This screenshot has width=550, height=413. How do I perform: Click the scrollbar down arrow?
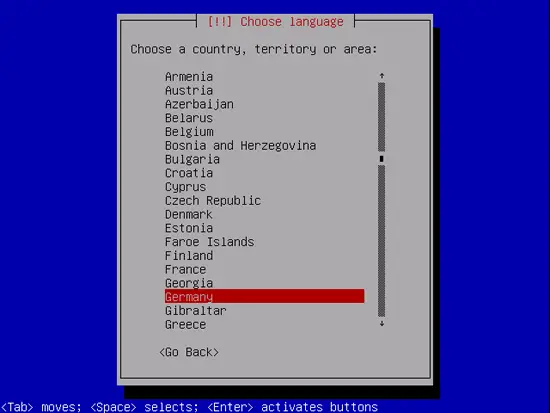click(382, 324)
